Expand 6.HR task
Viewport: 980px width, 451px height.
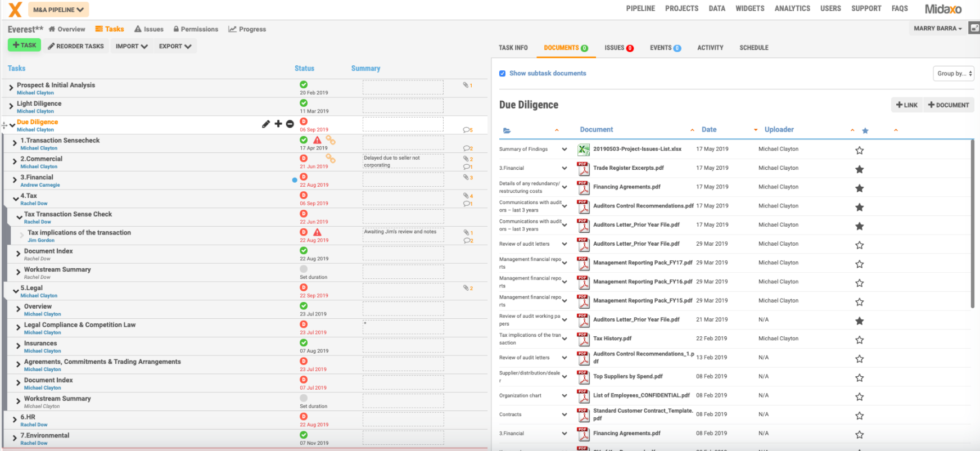click(x=15, y=420)
